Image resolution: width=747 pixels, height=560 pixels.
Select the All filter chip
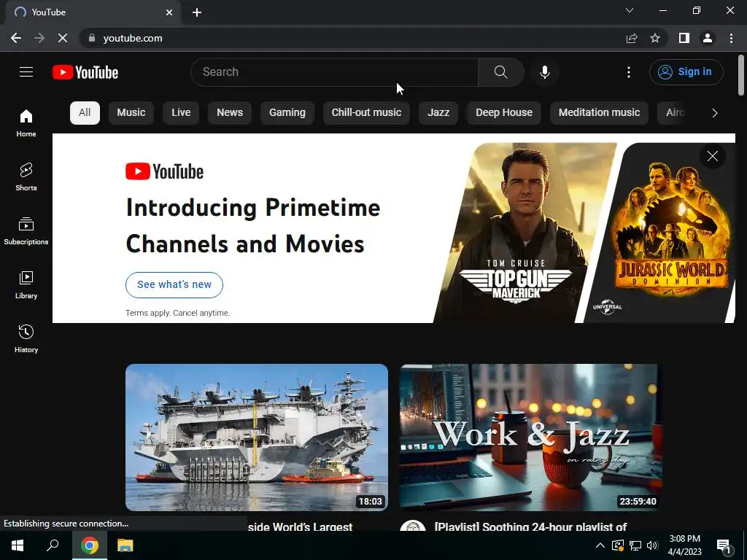85,113
